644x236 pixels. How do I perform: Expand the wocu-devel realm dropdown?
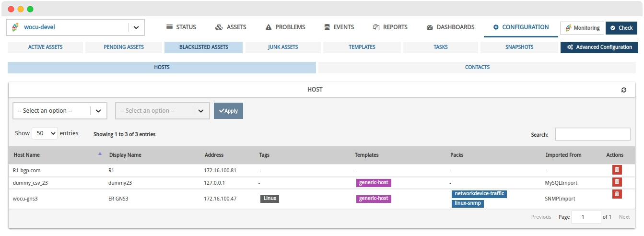[x=136, y=27]
